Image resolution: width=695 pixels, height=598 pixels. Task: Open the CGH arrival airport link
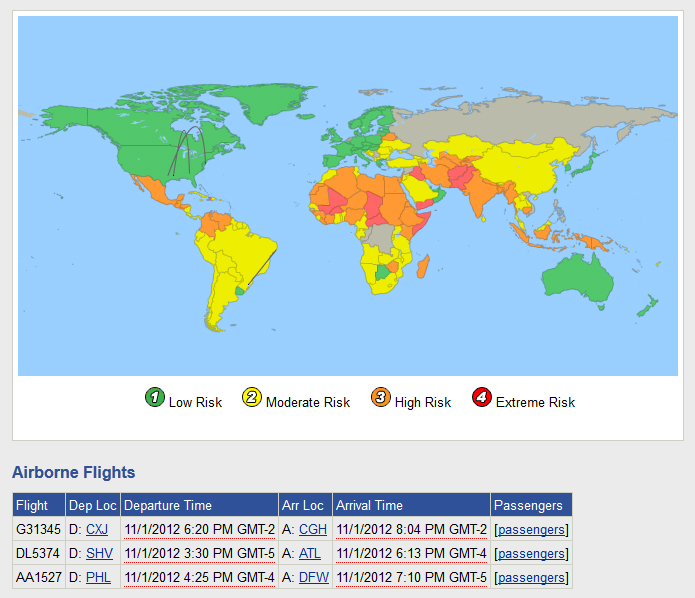pyautogui.click(x=312, y=529)
